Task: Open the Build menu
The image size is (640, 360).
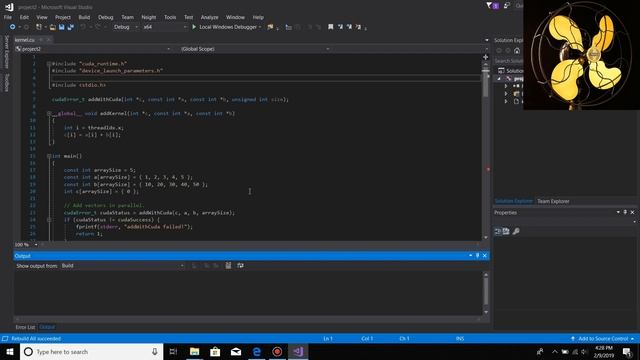Action: 84,17
